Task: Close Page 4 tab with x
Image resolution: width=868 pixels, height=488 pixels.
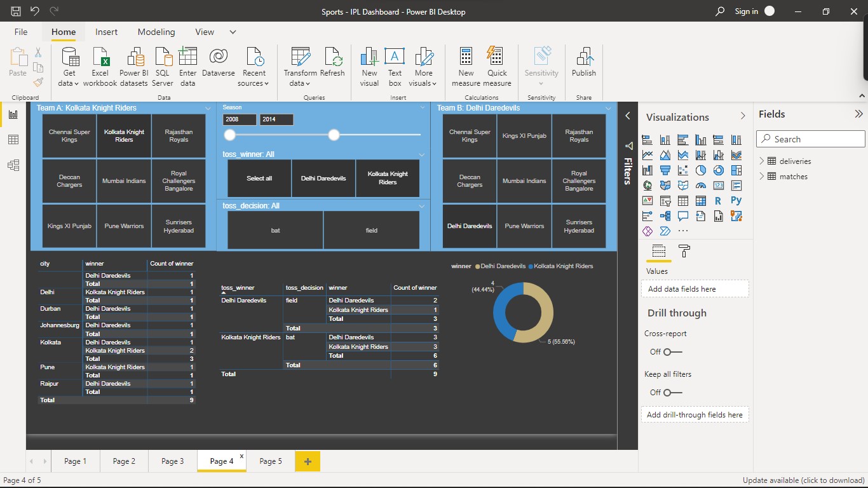Action: [x=241, y=456]
